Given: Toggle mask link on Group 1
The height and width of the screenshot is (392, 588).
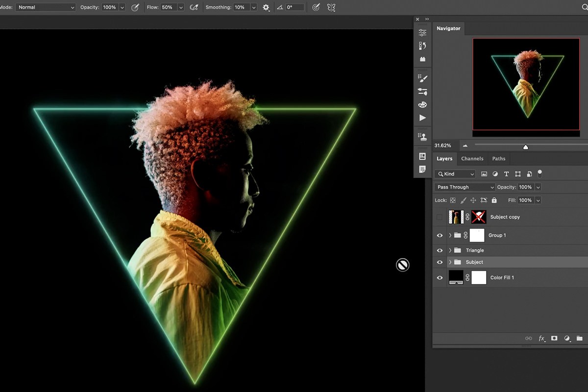Looking at the screenshot, I should (x=466, y=236).
